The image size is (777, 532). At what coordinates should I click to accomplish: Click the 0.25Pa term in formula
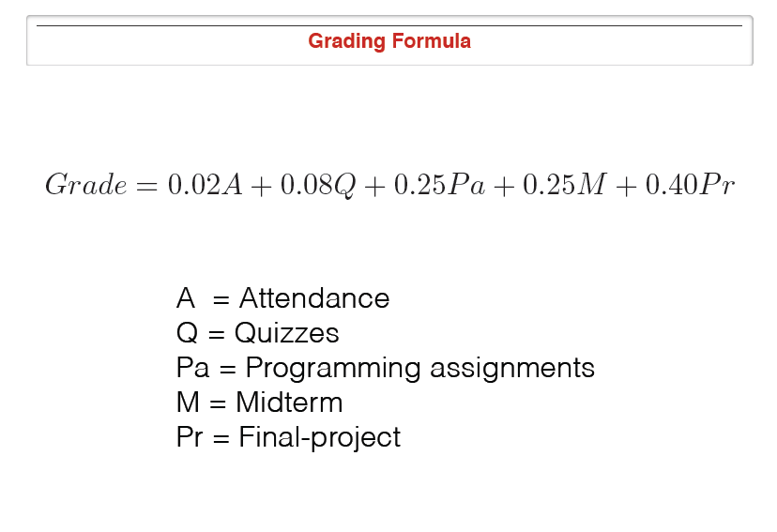439,184
